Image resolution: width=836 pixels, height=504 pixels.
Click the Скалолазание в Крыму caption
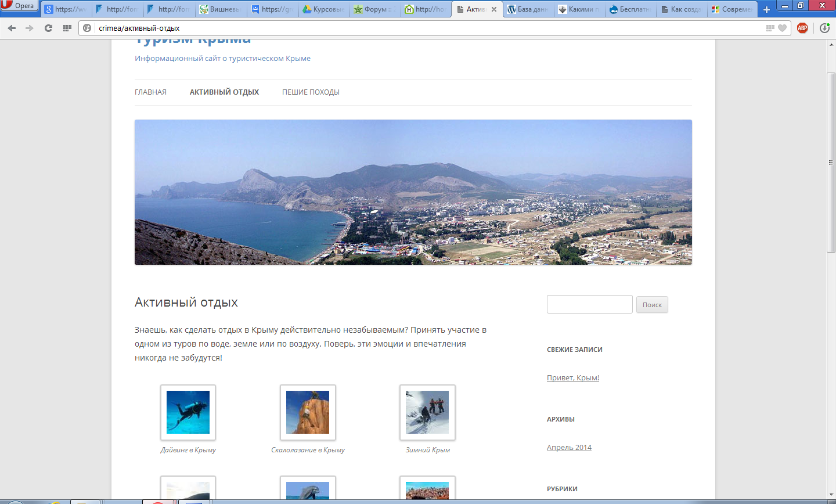308,450
